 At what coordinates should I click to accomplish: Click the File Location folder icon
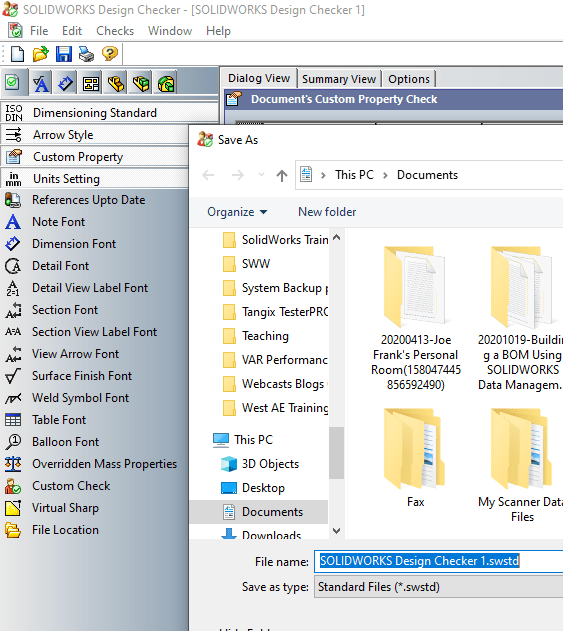(x=13, y=530)
